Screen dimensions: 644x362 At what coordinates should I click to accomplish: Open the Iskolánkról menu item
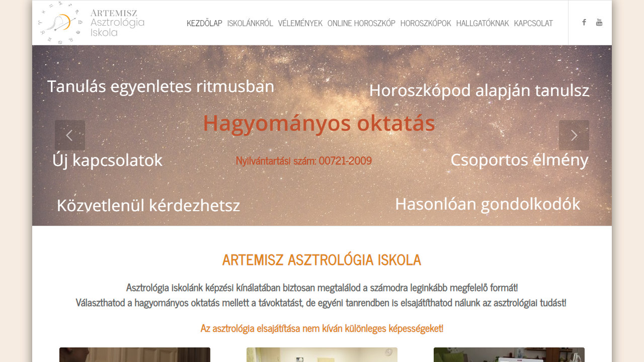pyautogui.click(x=250, y=23)
